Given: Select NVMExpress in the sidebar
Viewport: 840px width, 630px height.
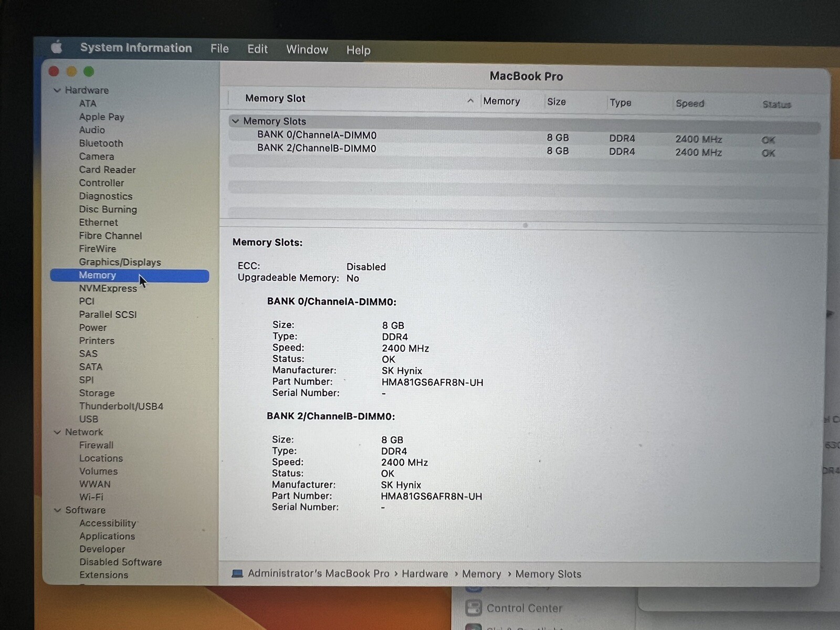Looking at the screenshot, I should pyautogui.click(x=108, y=288).
